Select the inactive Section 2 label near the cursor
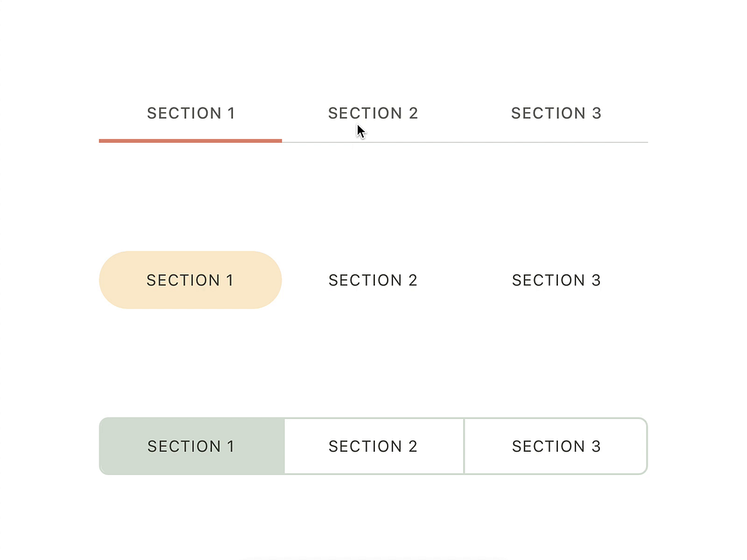 373,113
